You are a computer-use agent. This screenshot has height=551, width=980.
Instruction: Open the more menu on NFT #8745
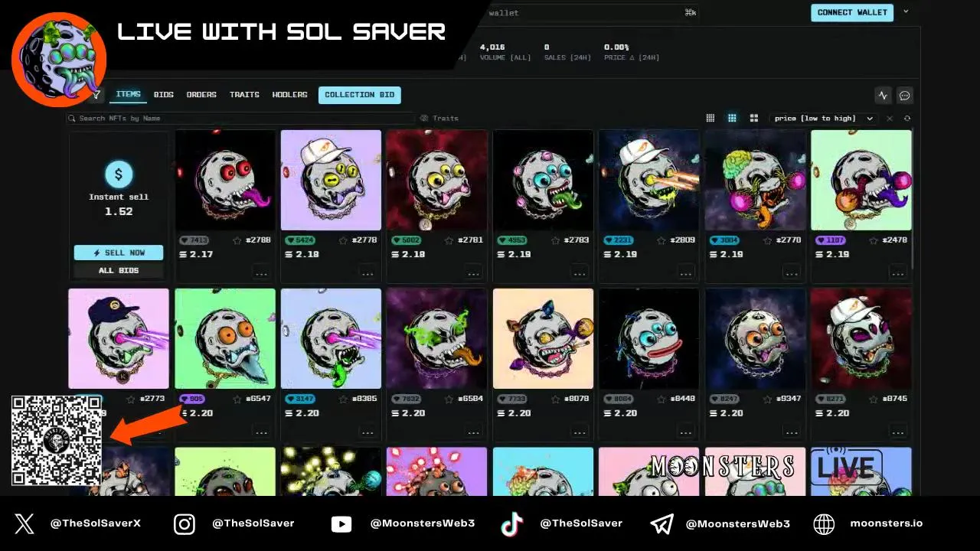point(897,432)
